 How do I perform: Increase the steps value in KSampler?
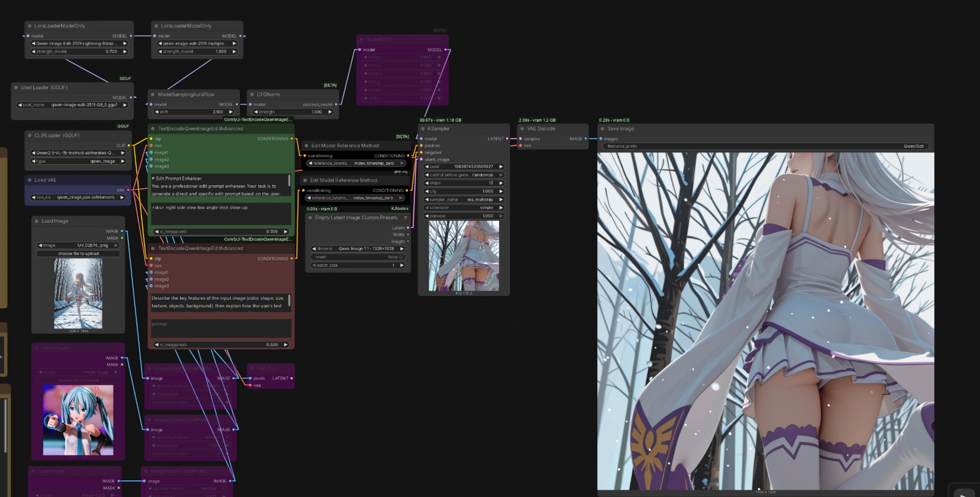[x=501, y=183]
